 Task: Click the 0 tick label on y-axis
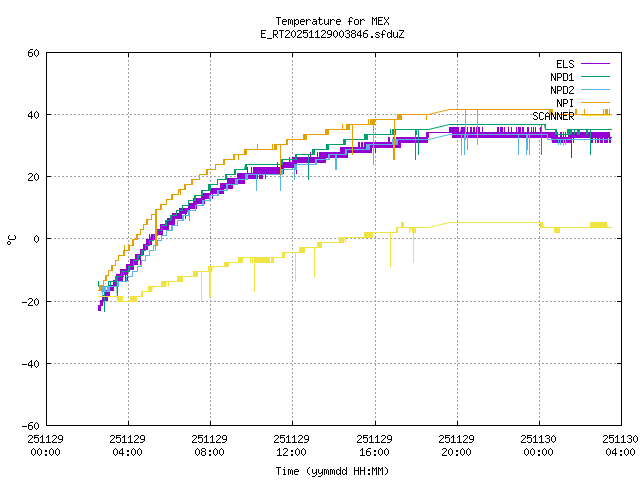pyautogui.click(x=36, y=239)
